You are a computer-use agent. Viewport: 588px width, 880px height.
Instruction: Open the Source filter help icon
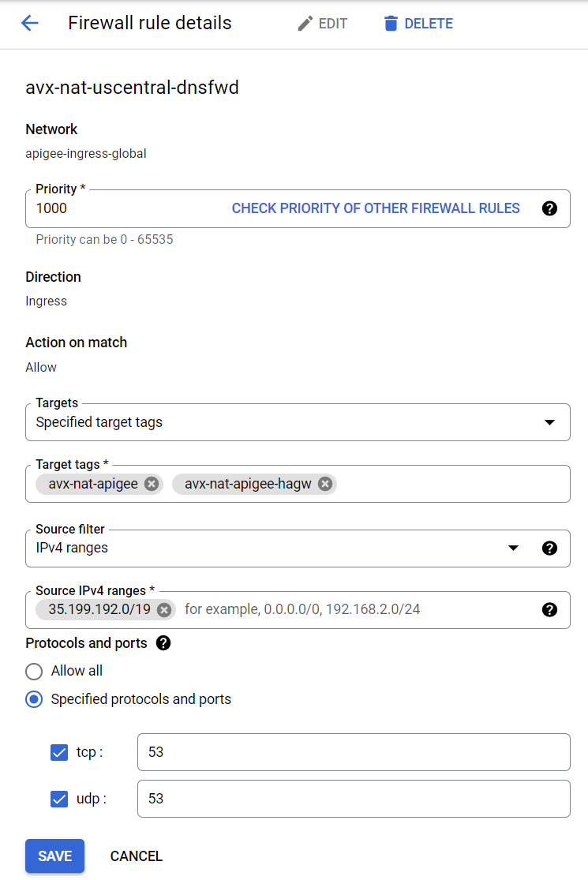click(550, 548)
